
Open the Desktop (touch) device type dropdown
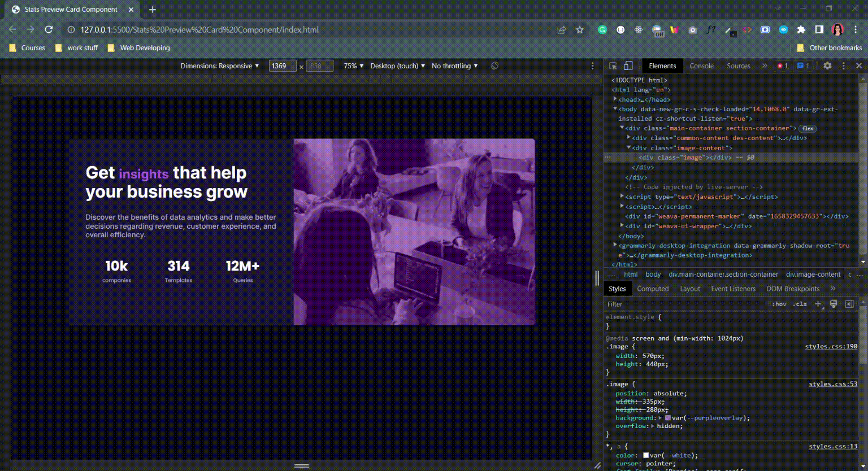tap(398, 66)
